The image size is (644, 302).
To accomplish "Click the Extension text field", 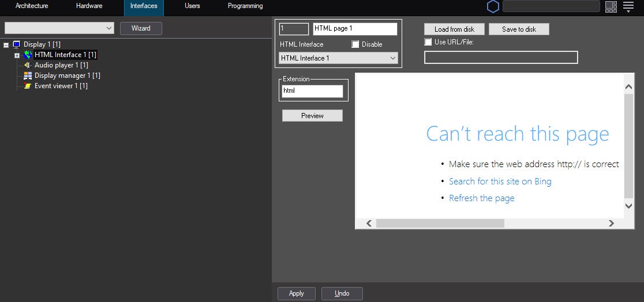I will pyautogui.click(x=312, y=91).
